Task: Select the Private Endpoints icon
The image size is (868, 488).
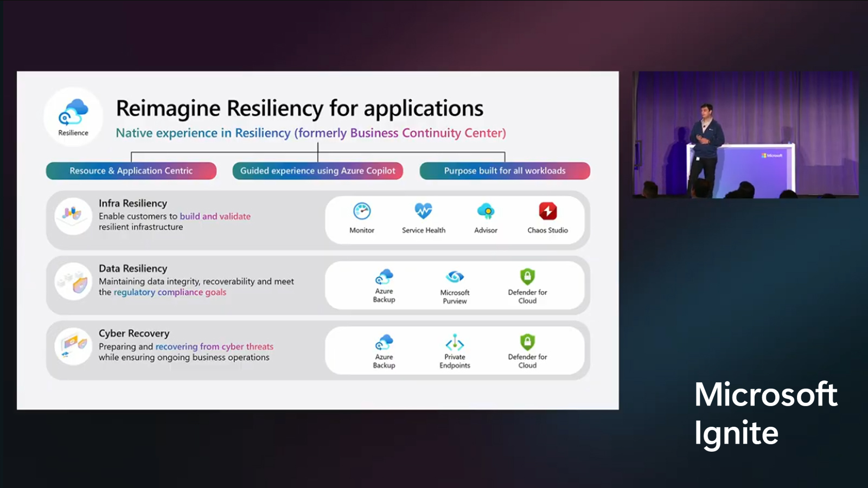Action: (455, 343)
